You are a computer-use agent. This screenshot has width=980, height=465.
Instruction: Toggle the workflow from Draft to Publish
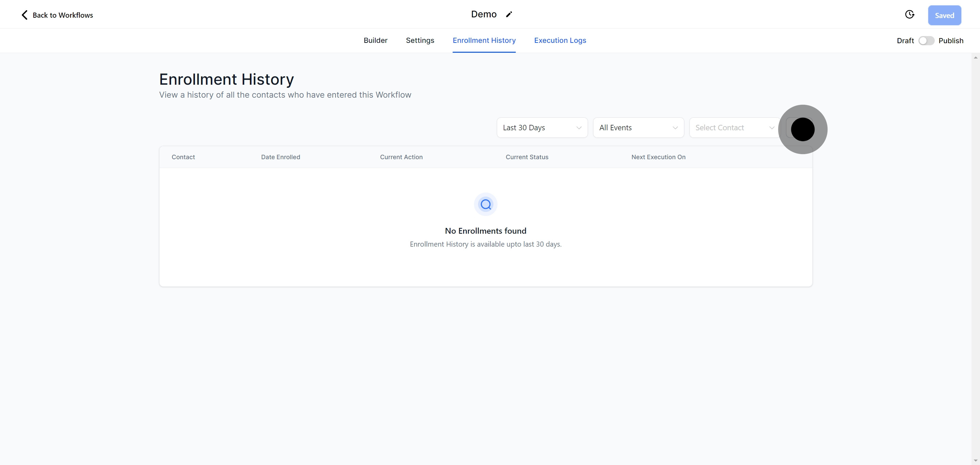926,40
